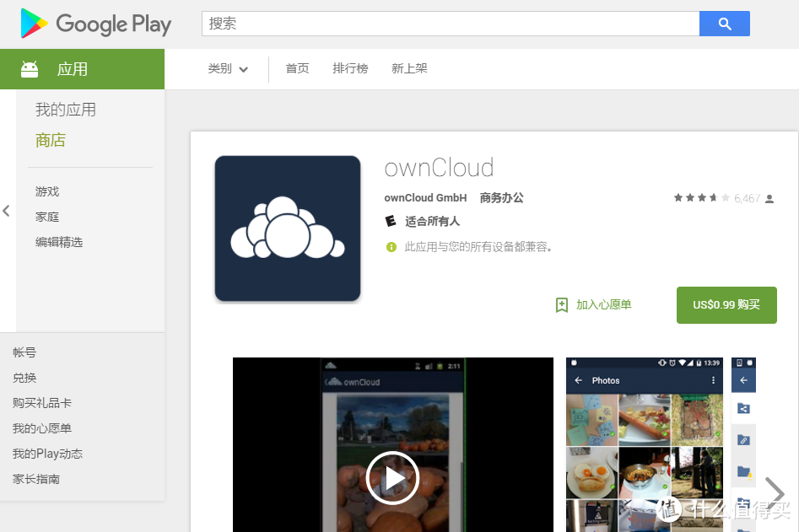Open the 应用 apps section

[82, 69]
